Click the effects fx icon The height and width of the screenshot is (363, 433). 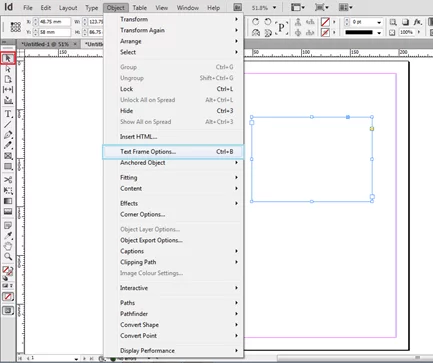click(x=417, y=22)
